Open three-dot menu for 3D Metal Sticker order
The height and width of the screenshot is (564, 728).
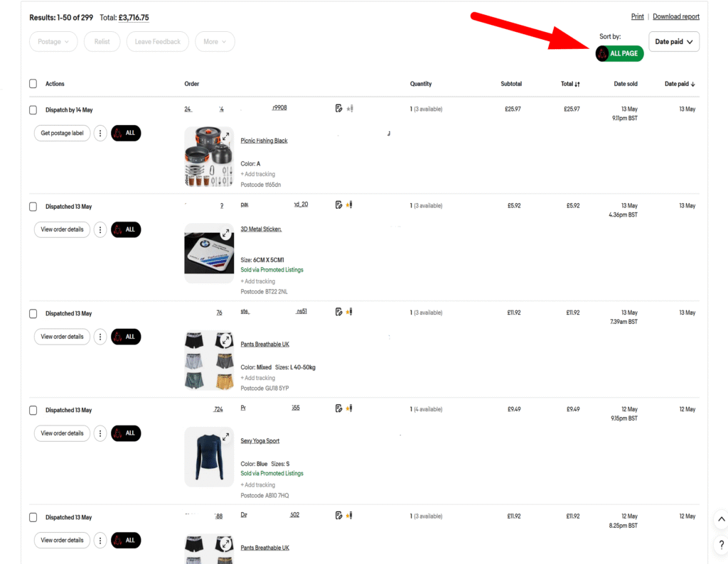(100, 229)
